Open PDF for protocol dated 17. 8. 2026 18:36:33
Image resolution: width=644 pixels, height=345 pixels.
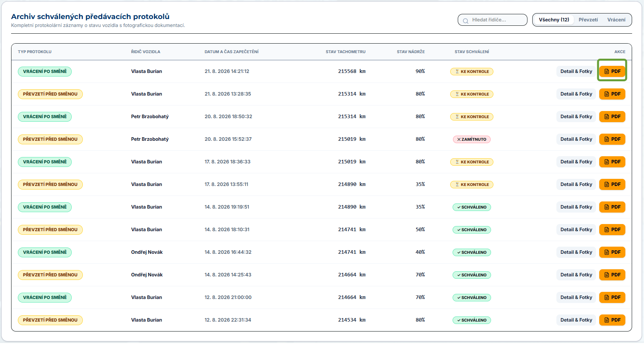[612, 162]
